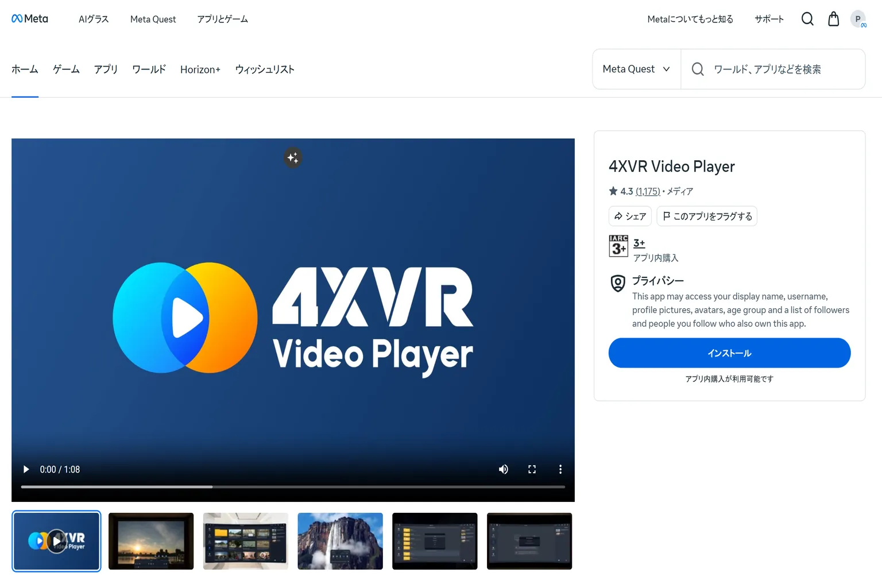Click the アプリ内購入が利用可能です note
The image size is (882, 588).
click(729, 379)
